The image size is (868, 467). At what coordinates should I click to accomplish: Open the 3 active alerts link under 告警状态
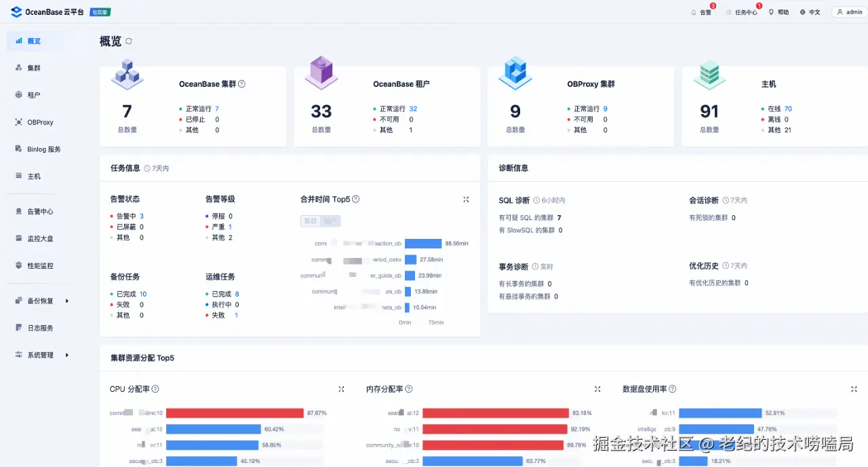pyautogui.click(x=142, y=216)
